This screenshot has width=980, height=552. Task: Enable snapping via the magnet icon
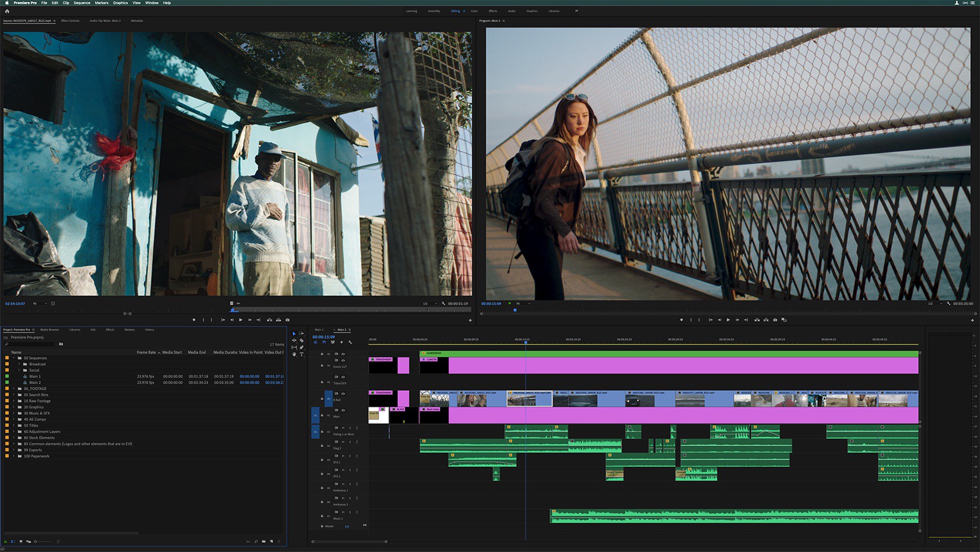click(x=324, y=342)
